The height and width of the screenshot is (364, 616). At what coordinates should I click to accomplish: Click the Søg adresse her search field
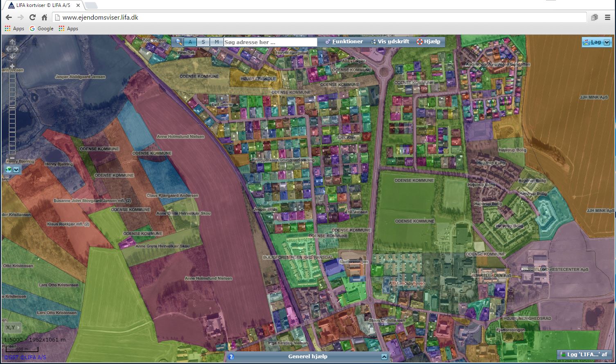click(x=270, y=42)
